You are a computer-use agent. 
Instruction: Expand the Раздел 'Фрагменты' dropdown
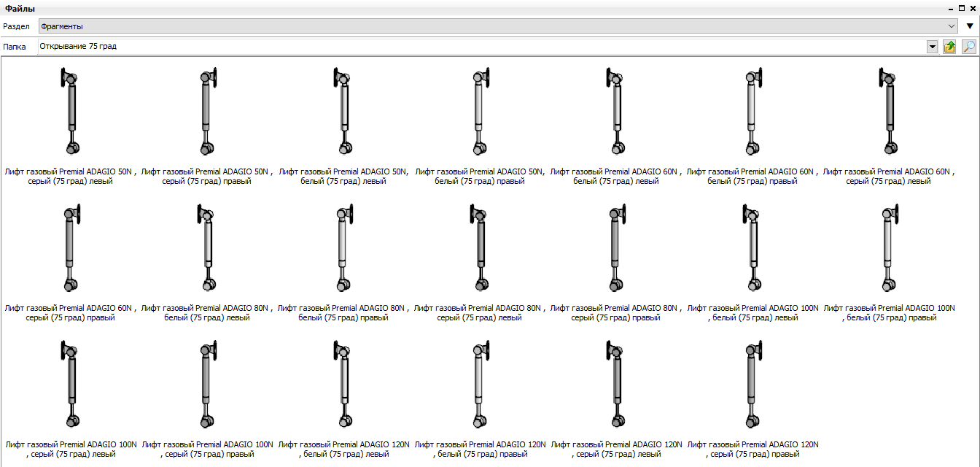[952, 26]
